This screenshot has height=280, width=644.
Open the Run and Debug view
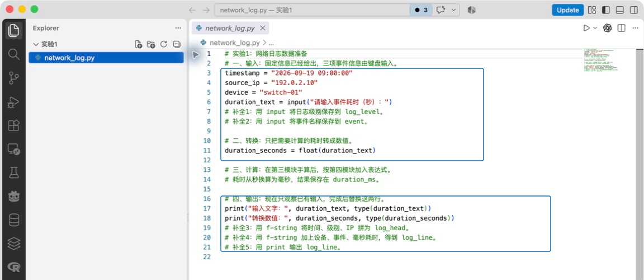click(13, 102)
